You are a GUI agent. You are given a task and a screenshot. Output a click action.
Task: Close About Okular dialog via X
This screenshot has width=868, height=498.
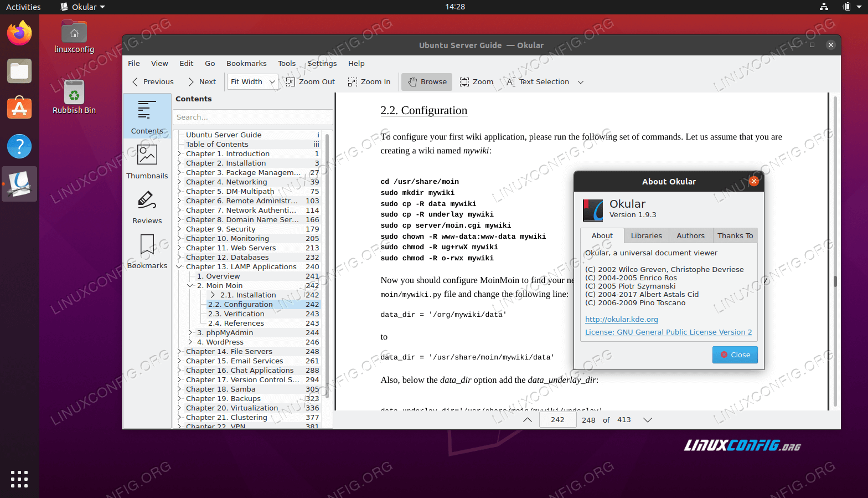point(753,181)
